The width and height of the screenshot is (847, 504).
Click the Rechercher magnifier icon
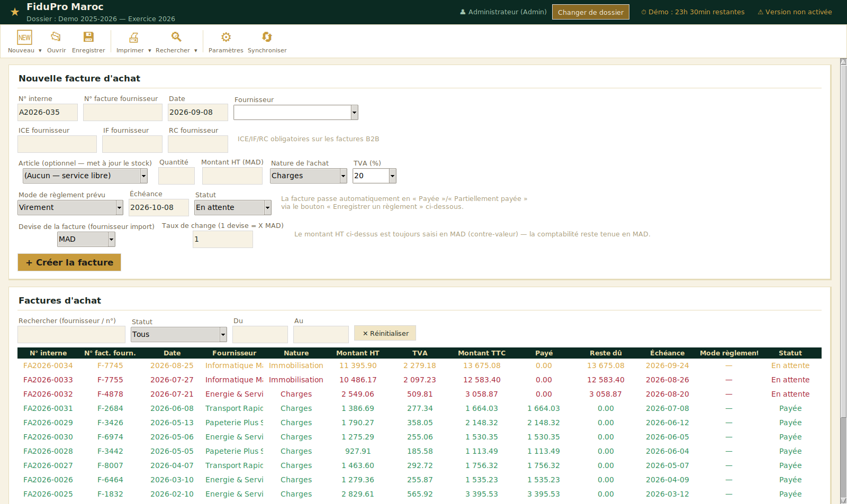(176, 37)
